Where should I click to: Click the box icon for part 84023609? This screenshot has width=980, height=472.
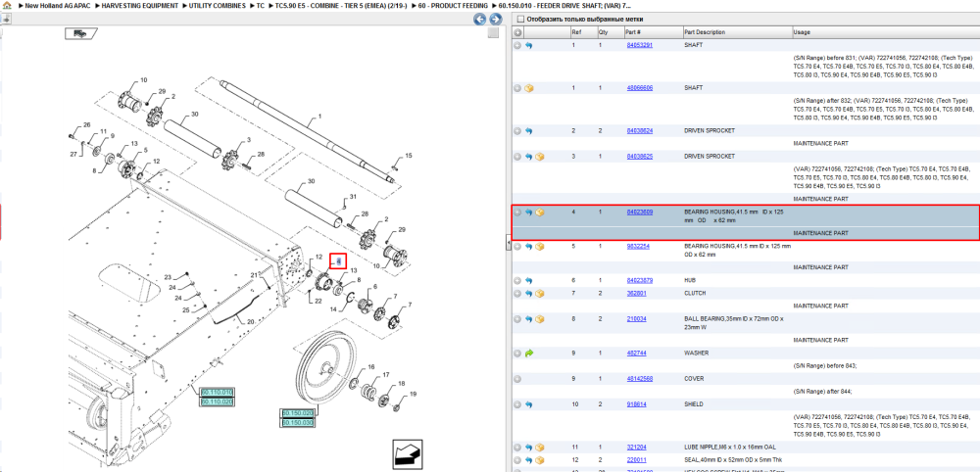pyautogui.click(x=539, y=212)
